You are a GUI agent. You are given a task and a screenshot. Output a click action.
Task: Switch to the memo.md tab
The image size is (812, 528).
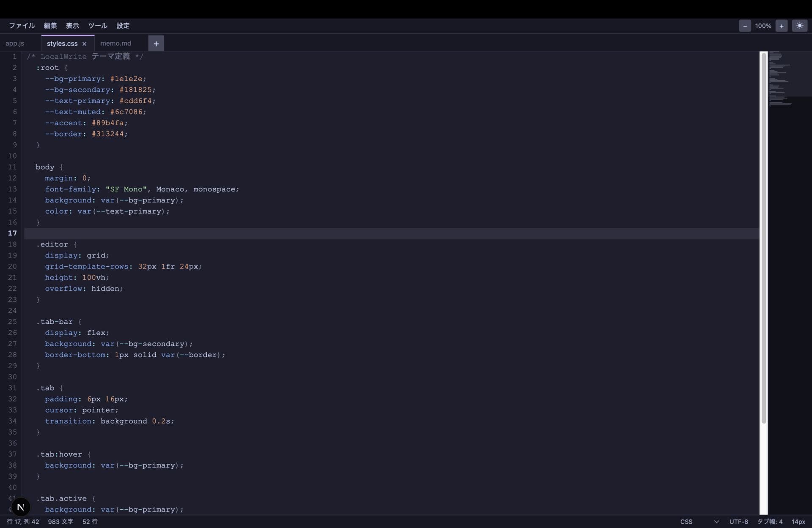pyautogui.click(x=116, y=44)
